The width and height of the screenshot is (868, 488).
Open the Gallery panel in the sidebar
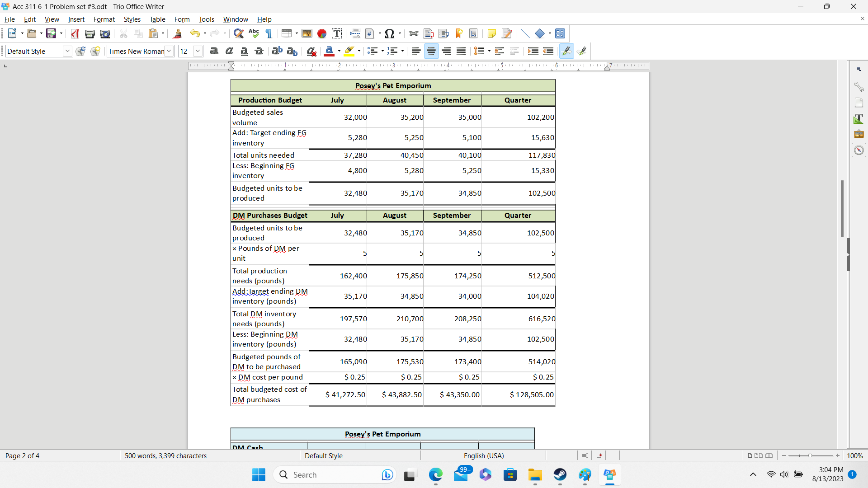(859, 134)
